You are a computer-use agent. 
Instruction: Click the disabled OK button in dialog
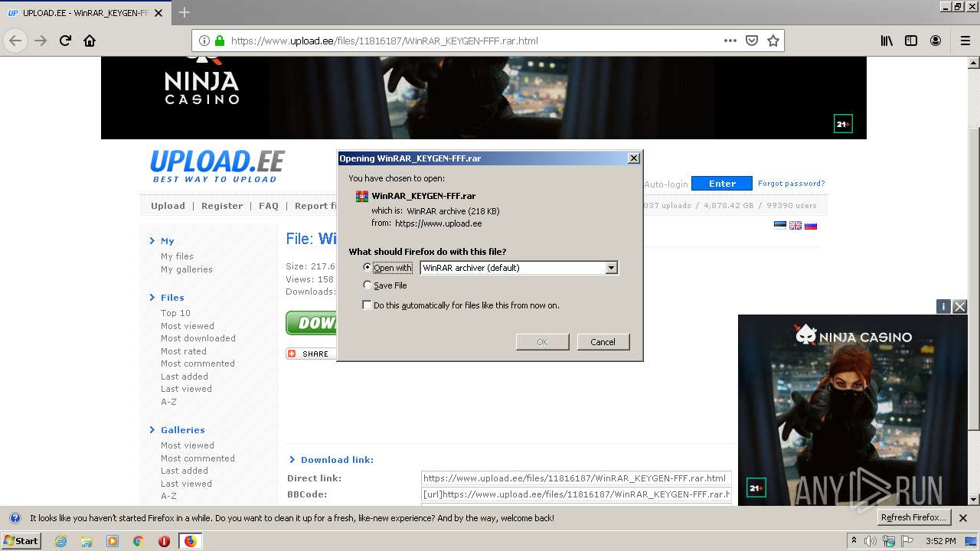click(542, 342)
